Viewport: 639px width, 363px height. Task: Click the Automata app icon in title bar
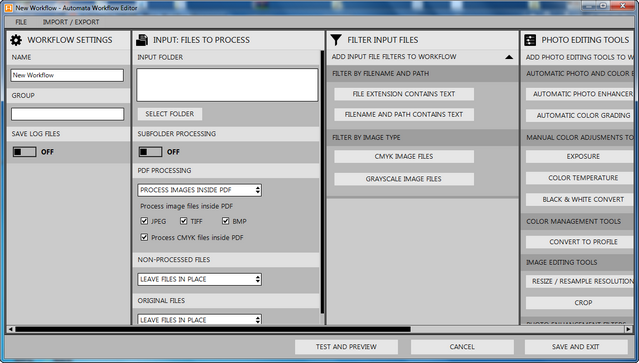point(8,8)
